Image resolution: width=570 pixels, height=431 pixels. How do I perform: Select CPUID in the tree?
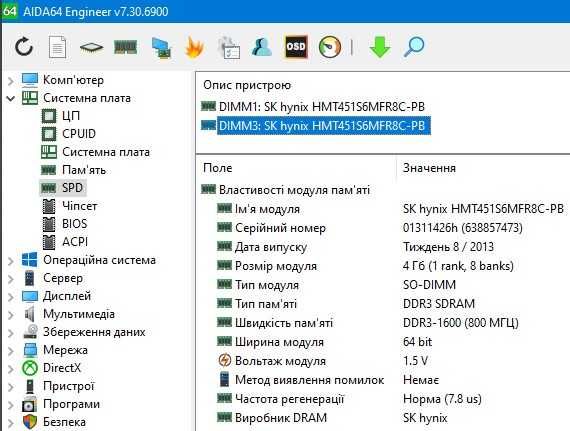[69, 134]
